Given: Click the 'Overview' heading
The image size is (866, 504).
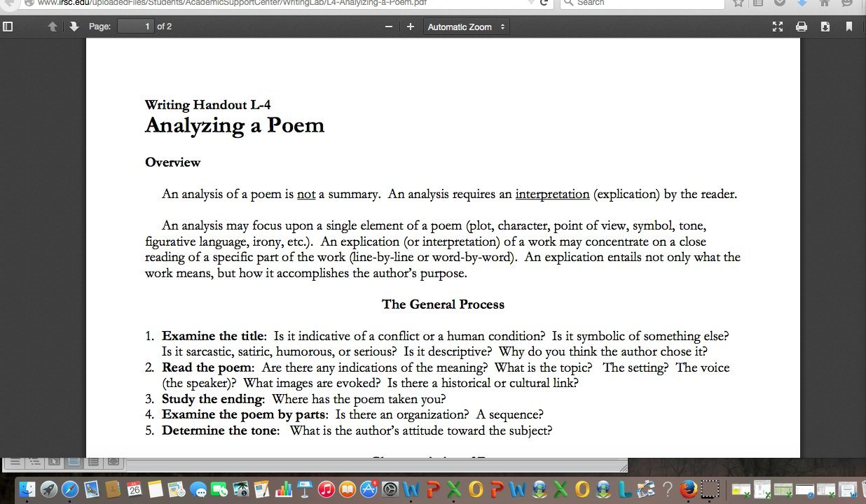Looking at the screenshot, I should [173, 162].
